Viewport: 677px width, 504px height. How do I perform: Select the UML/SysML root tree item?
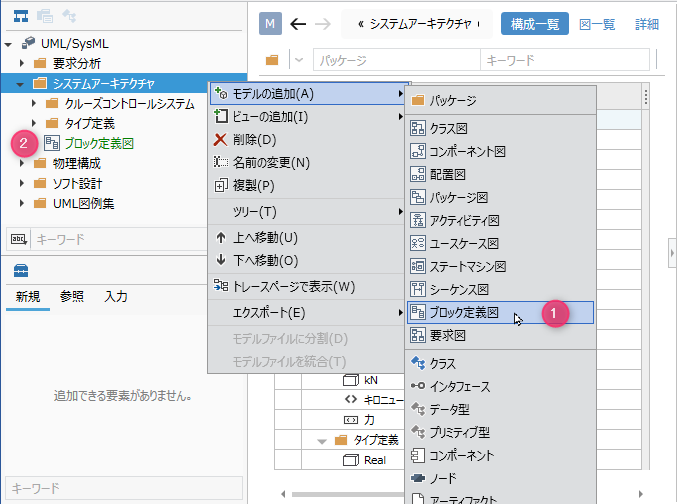pyautogui.click(x=75, y=44)
